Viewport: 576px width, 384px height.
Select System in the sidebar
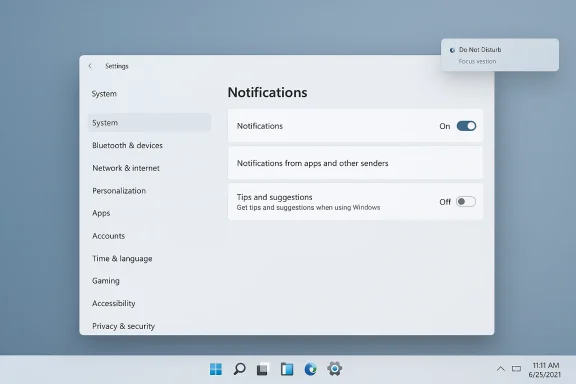(150, 122)
